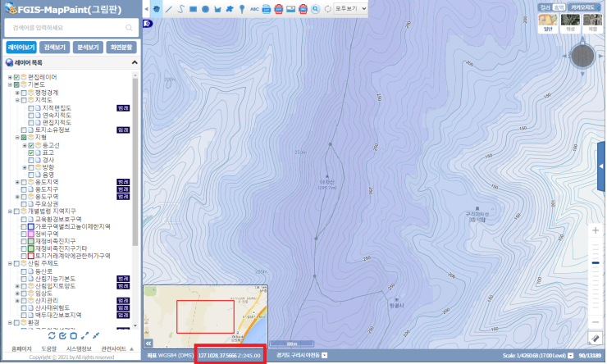Viewport: 607px width, 364px height.
Task: Expand the 방향 tree node
Action: tap(25, 167)
